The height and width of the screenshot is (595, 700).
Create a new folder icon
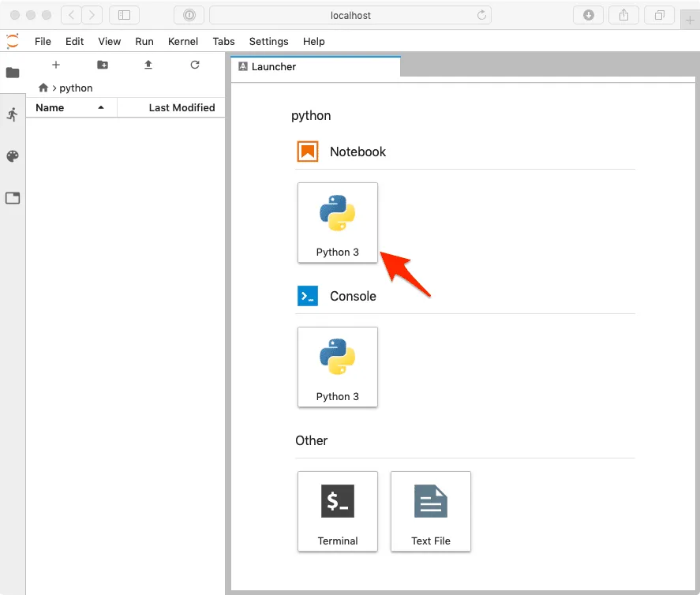coord(103,65)
